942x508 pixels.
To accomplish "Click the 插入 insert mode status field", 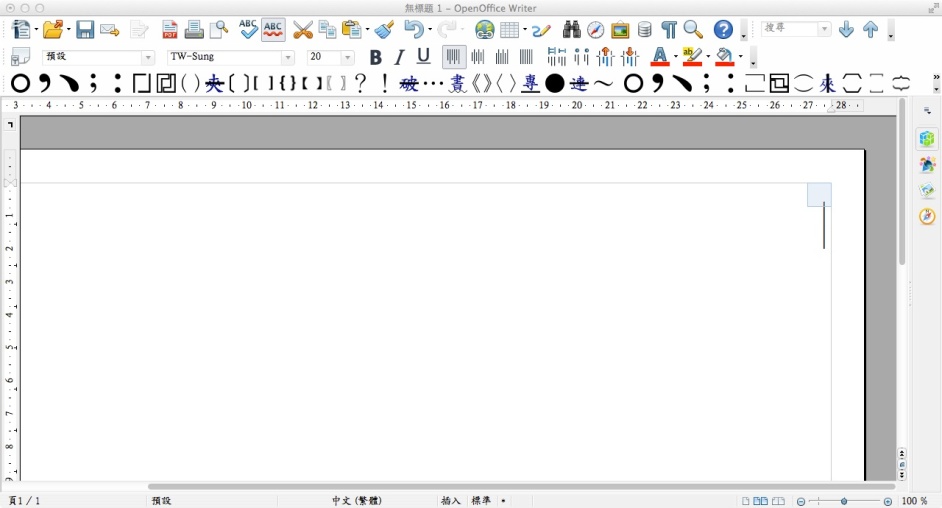I will [450, 501].
